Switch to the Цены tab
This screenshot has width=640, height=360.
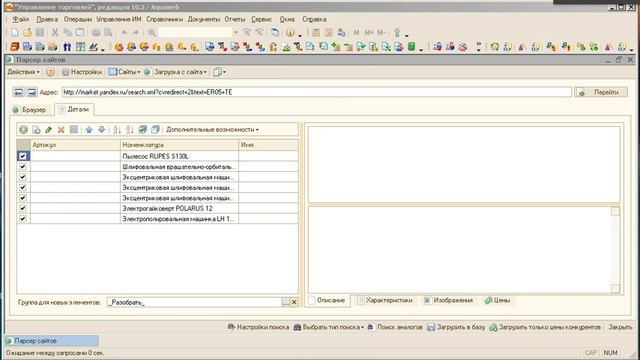coord(497,300)
